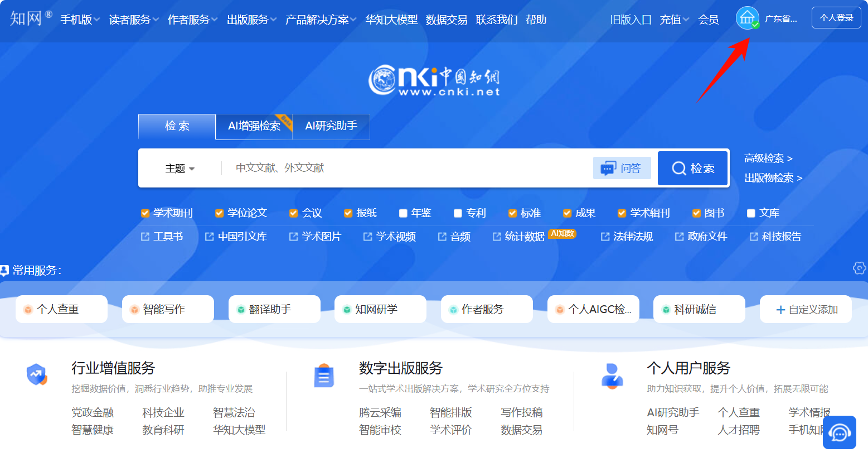Select the 检索 search tab
Viewport: 868px width, 457px height.
click(177, 126)
